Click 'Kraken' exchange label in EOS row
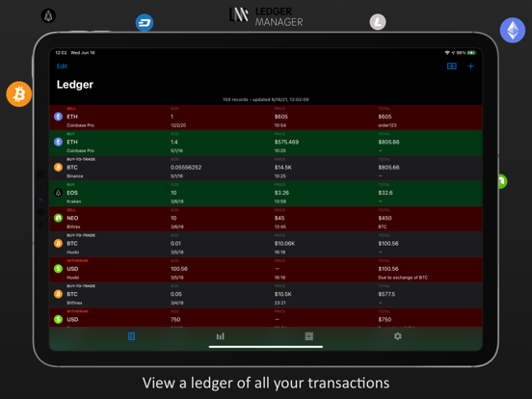This screenshot has height=399, width=532. pos(73,201)
